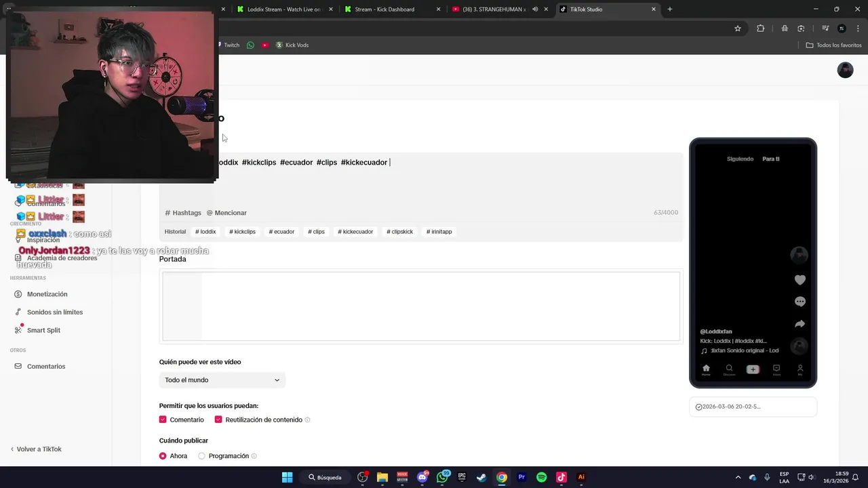Open Premiere Pro from the taskbar
Viewport: 868px width, 488px height.
(x=521, y=477)
